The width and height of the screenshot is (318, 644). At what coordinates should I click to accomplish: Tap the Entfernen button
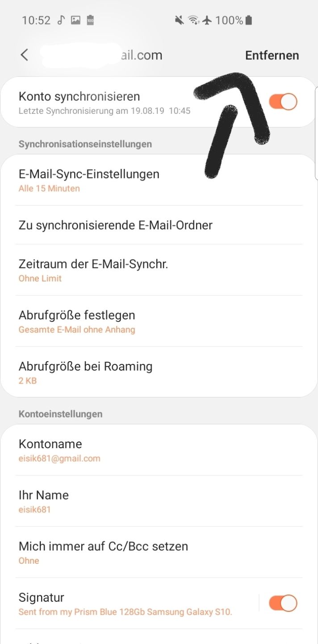[x=272, y=55]
